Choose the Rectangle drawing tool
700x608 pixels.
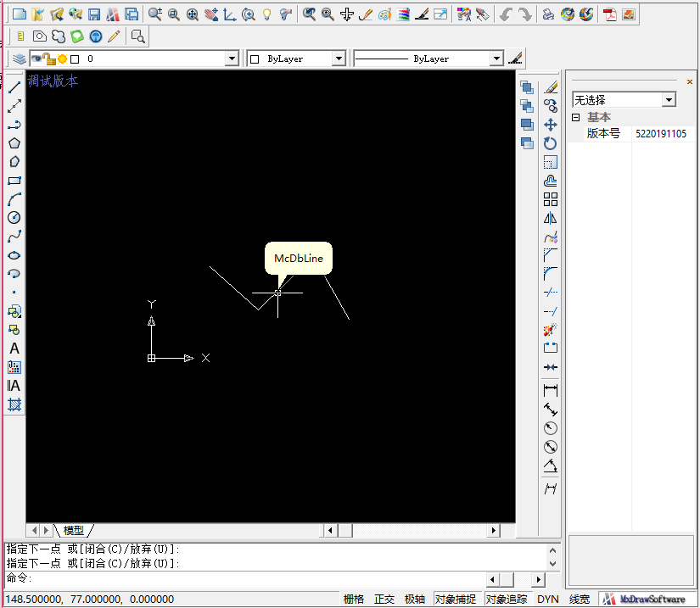click(14, 181)
